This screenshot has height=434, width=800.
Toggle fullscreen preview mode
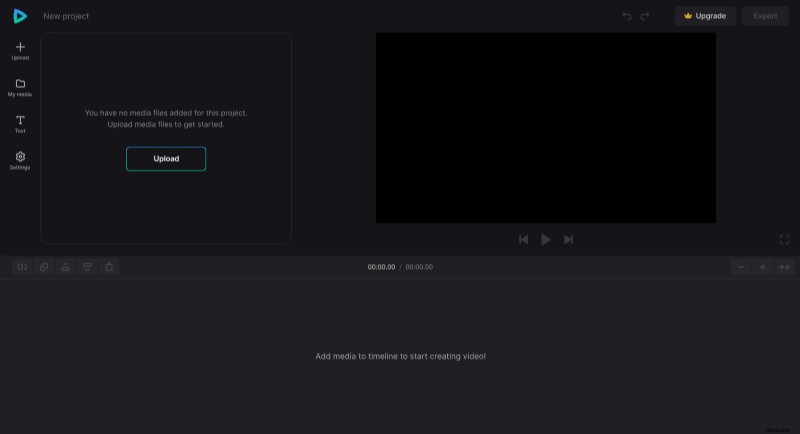(x=784, y=240)
